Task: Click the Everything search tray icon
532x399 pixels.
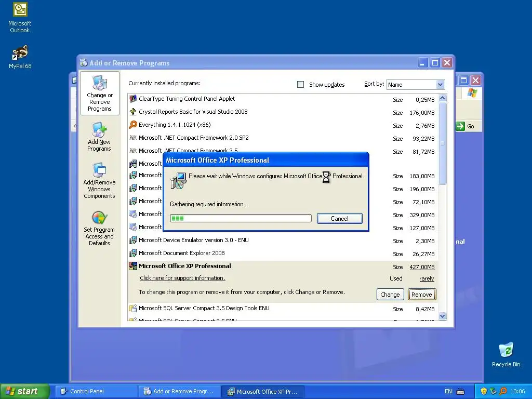Action: pos(503,391)
